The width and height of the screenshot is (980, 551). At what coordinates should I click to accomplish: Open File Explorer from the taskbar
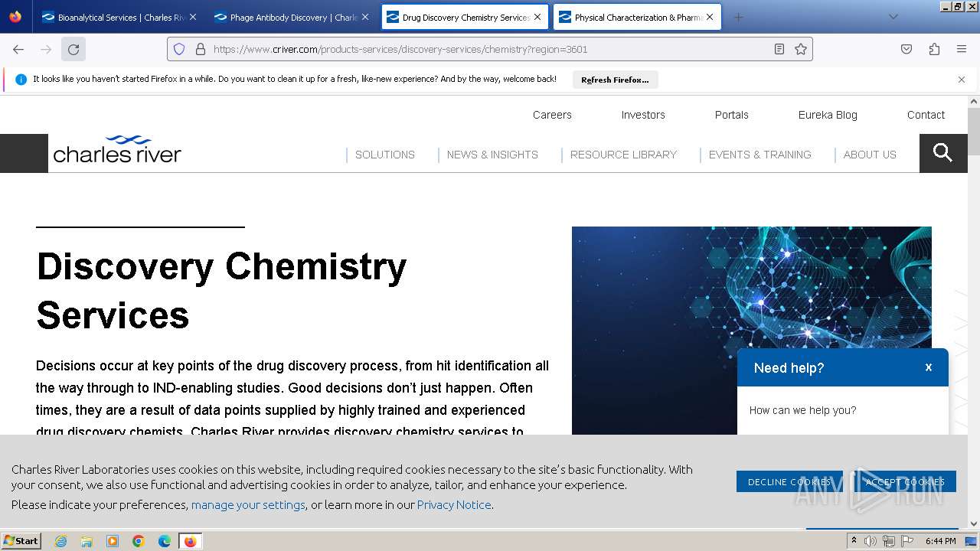click(x=87, y=541)
